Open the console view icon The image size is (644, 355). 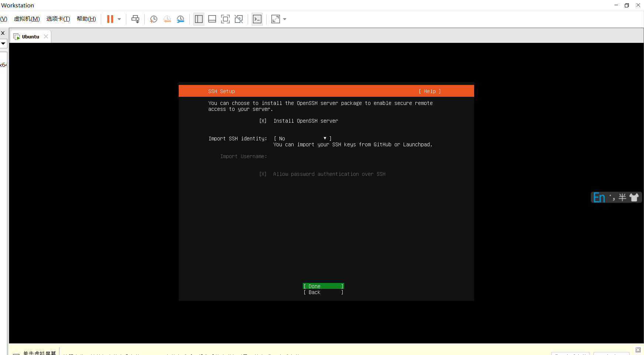coord(257,19)
